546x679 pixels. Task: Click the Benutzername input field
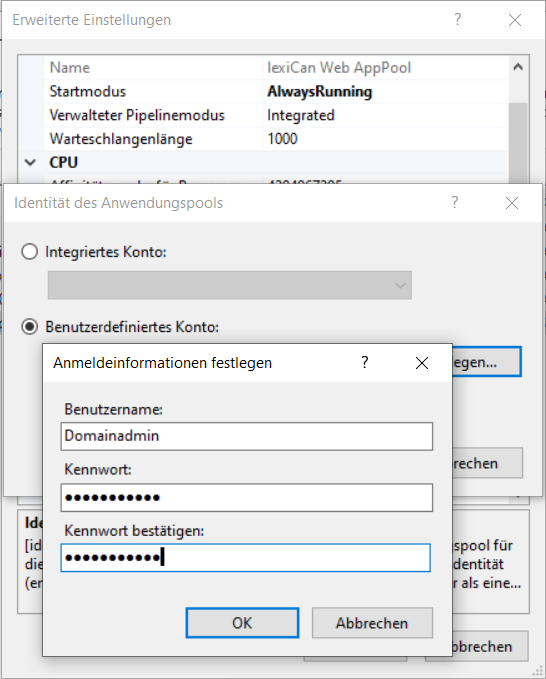tap(247, 436)
